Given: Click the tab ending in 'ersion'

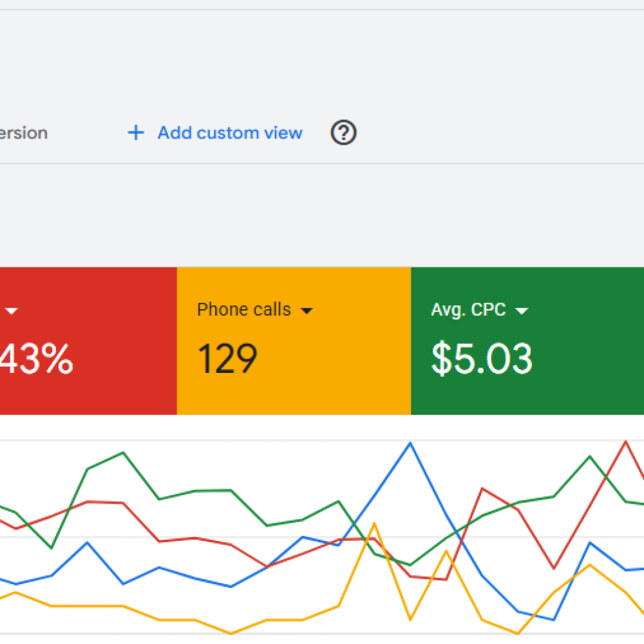Looking at the screenshot, I should (23, 133).
